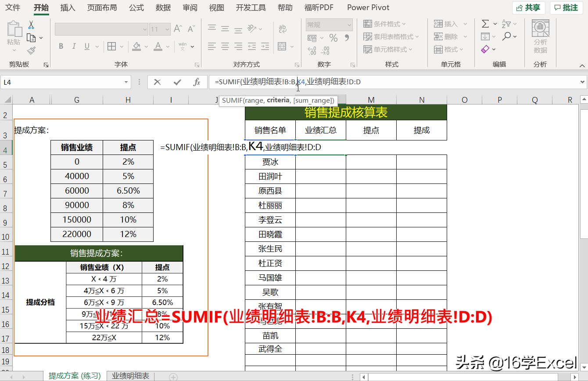The height and width of the screenshot is (381, 588).
Task: Click the decrease indent icon
Action: (x=252, y=46)
